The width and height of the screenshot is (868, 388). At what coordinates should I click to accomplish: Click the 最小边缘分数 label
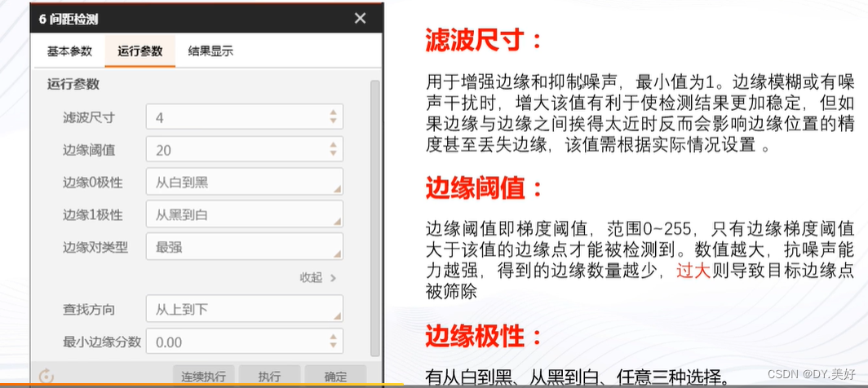(102, 342)
